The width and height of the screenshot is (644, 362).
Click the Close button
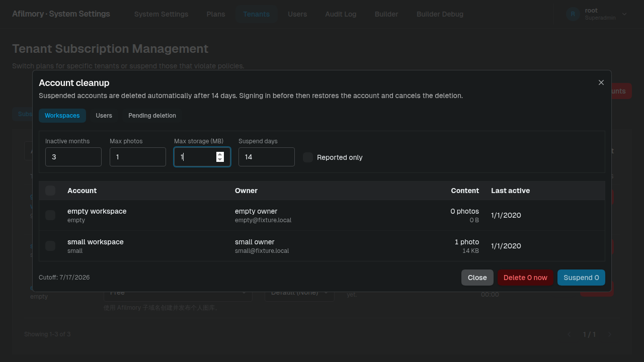click(477, 278)
